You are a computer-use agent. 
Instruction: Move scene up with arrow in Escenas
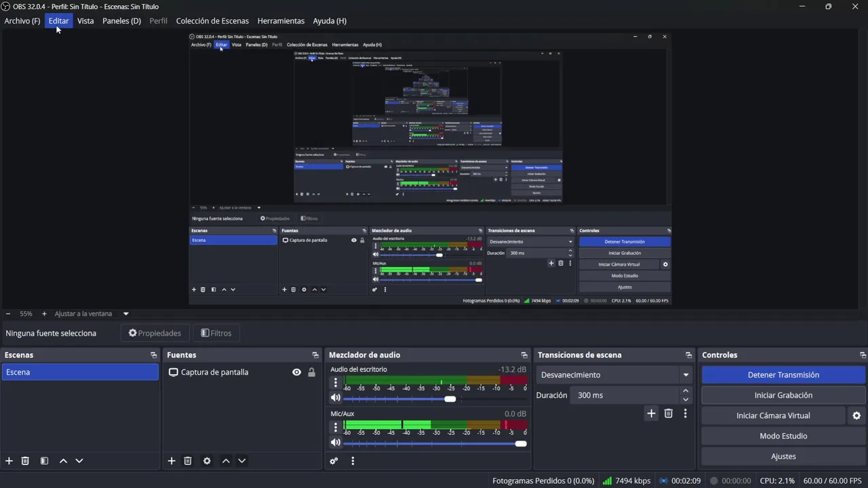(x=63, y=461)
